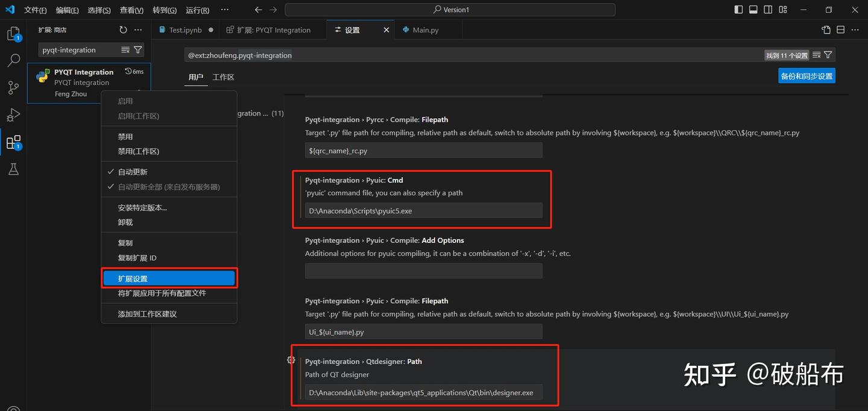Viewport: 868px width, 411px height.
Task: Toggle 自动更新 checkmark in context menu
Action: pyautogui.click(x=133, y=172)
